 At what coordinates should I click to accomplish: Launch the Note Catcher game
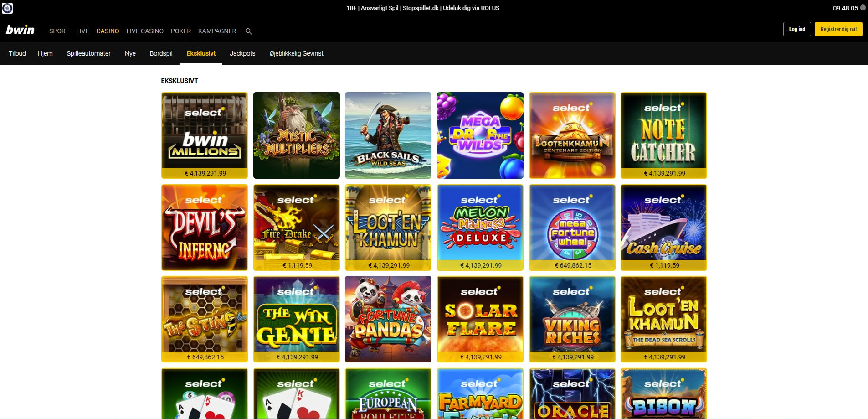tap(664, 135)
